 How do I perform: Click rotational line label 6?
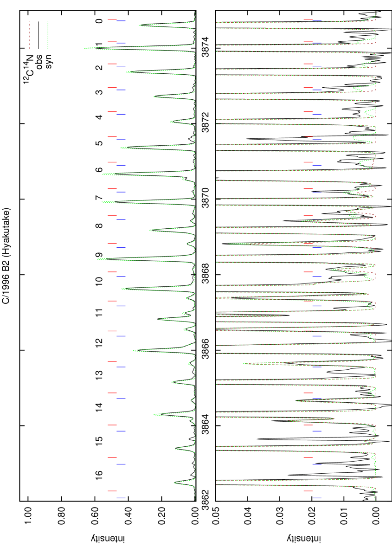coord(98,169)
